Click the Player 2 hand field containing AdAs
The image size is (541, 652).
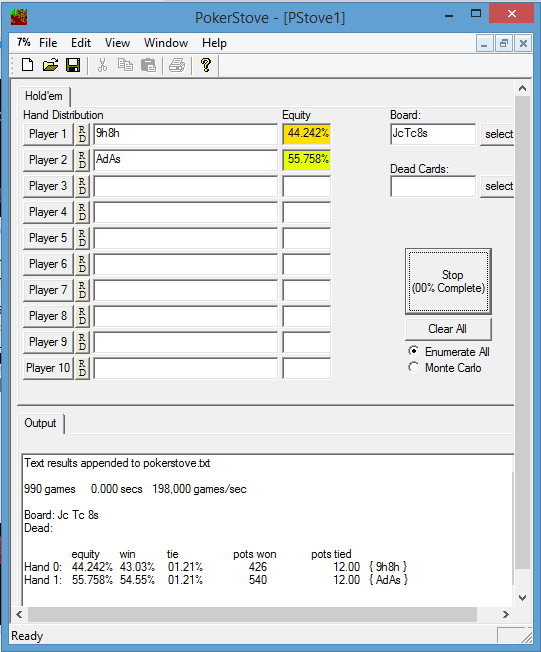185,160
